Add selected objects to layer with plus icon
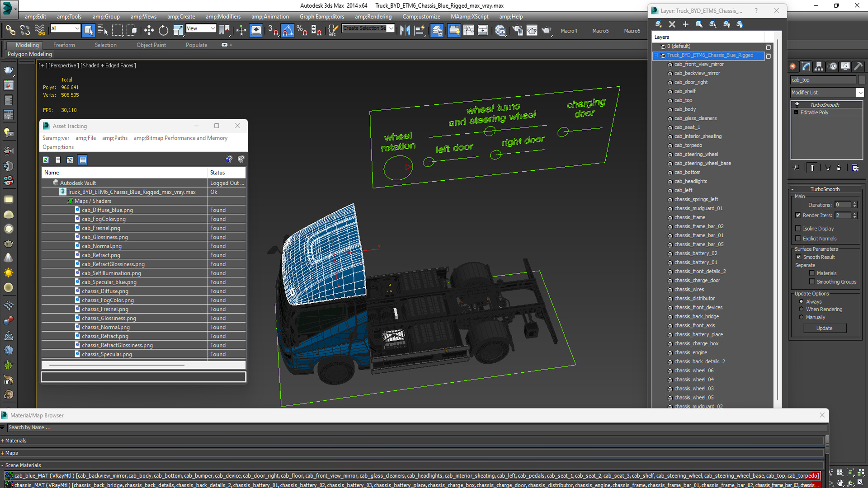 coord(685,24)
